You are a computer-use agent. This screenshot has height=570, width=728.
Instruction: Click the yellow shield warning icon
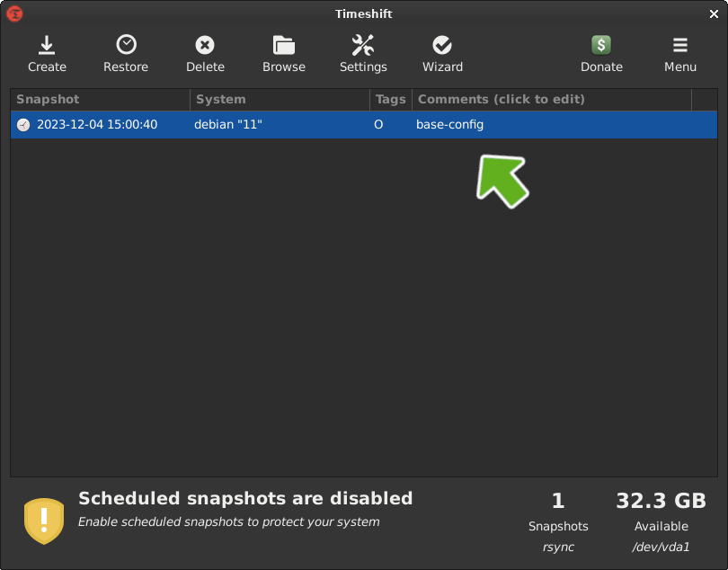(x=44, y=521)
